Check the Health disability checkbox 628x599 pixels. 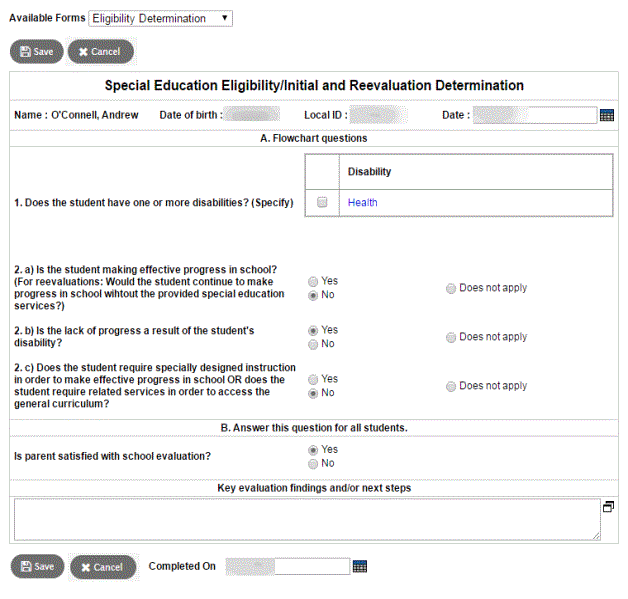[x=322, y=202]
